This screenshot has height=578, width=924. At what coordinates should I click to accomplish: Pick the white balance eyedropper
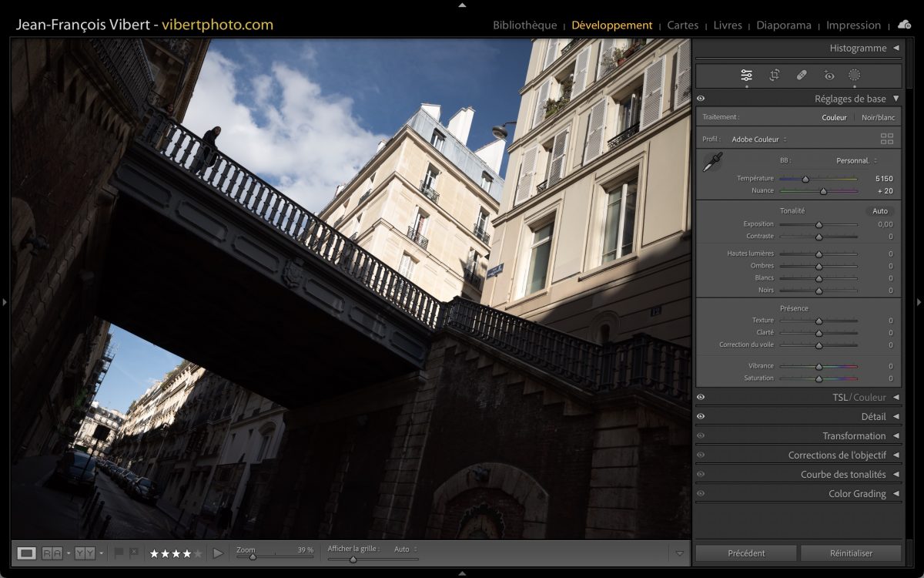click(712, 162)
